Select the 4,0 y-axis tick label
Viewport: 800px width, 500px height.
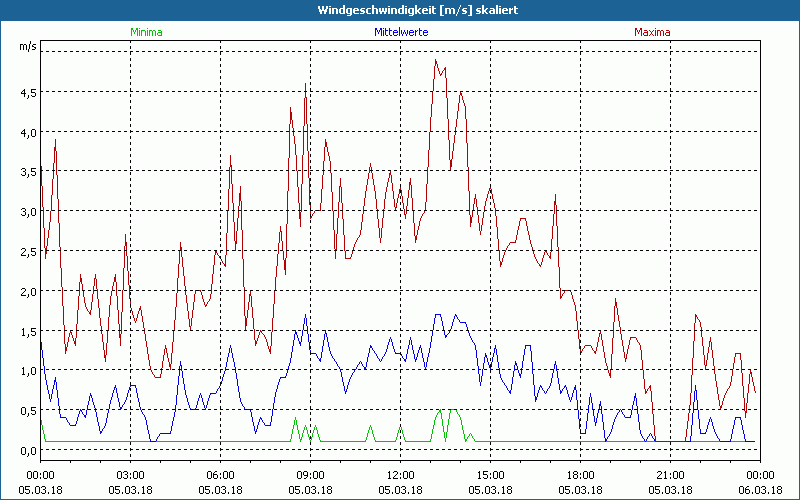pos(27,132)
